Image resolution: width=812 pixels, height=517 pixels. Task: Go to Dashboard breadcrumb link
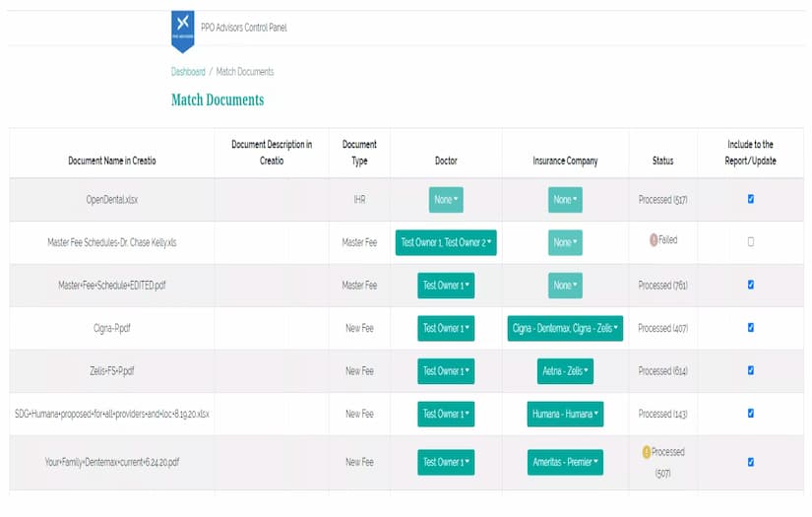point(188,72)
